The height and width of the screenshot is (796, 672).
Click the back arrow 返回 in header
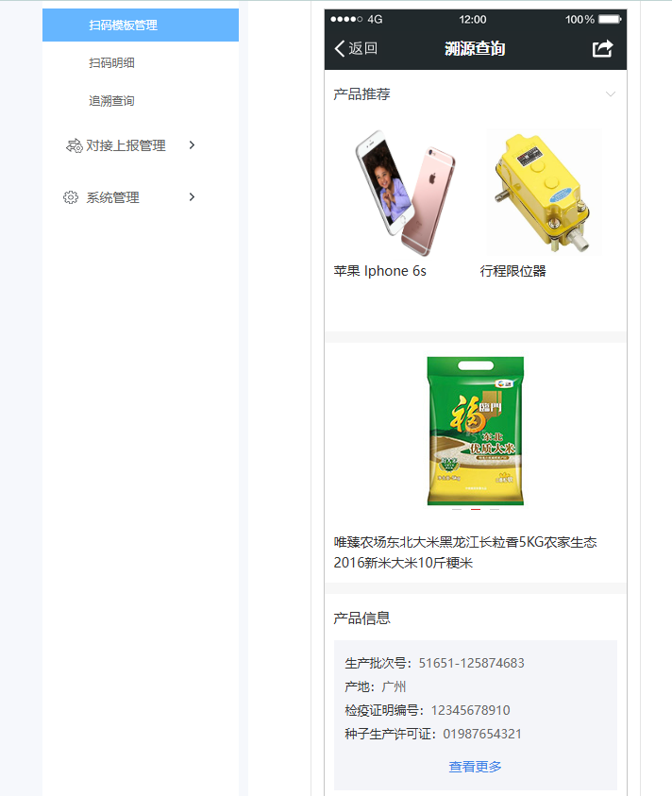pyautogui.click(x=356, y=48)
